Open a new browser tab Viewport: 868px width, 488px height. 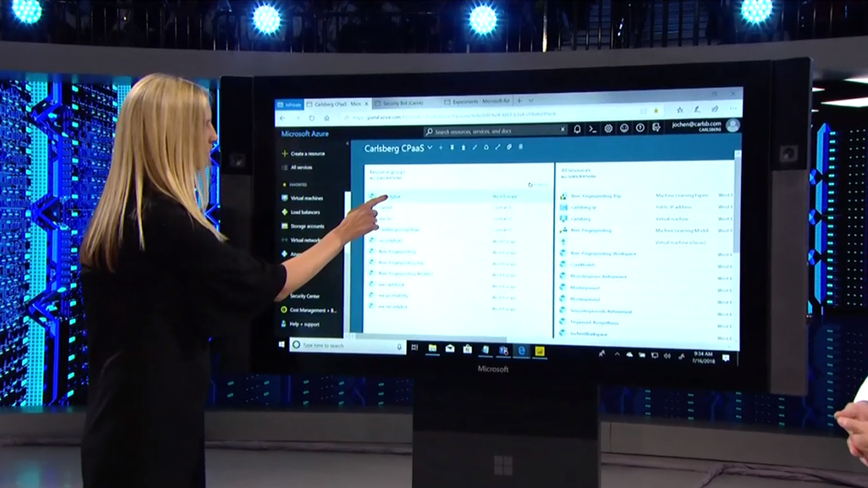coord(520,101)
